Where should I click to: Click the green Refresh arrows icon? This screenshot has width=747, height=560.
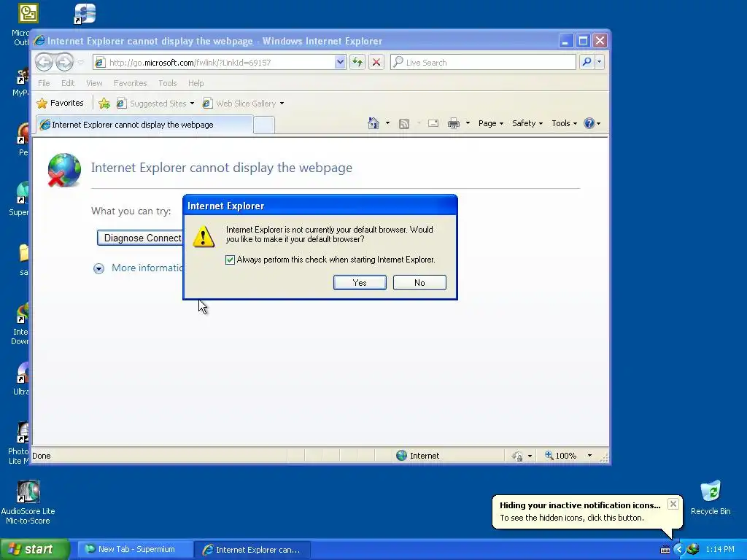click(357, 63)
